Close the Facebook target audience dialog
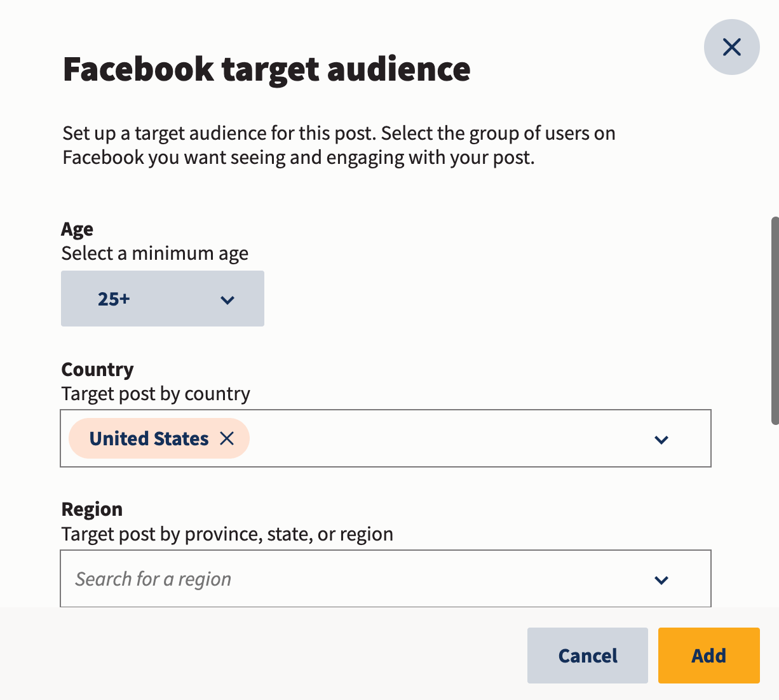Viewport: 779px width, 700px height. (x=732, y=47)
